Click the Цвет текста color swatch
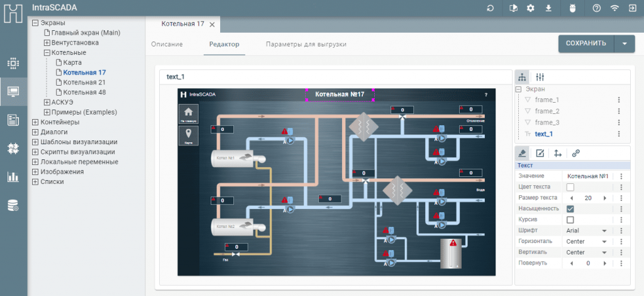644x296 pixels. coord(570,187)
